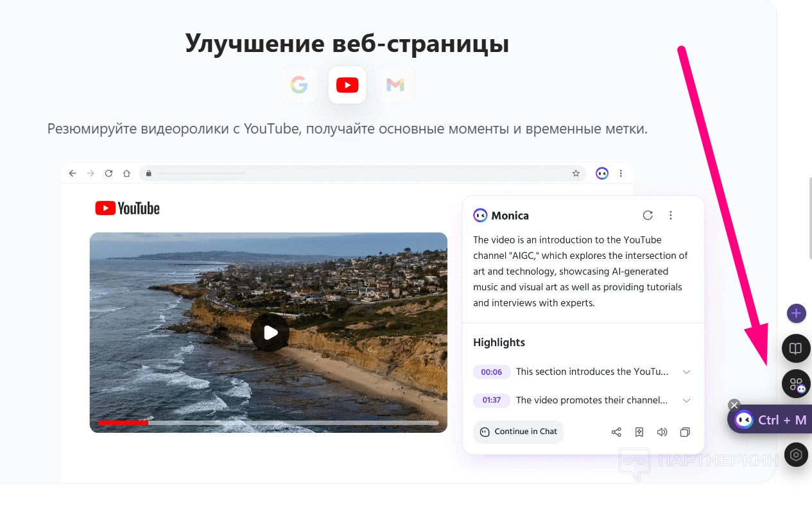Play the YouTube video
The height and width of the screenshot is (515, 812).
point(270,333)
